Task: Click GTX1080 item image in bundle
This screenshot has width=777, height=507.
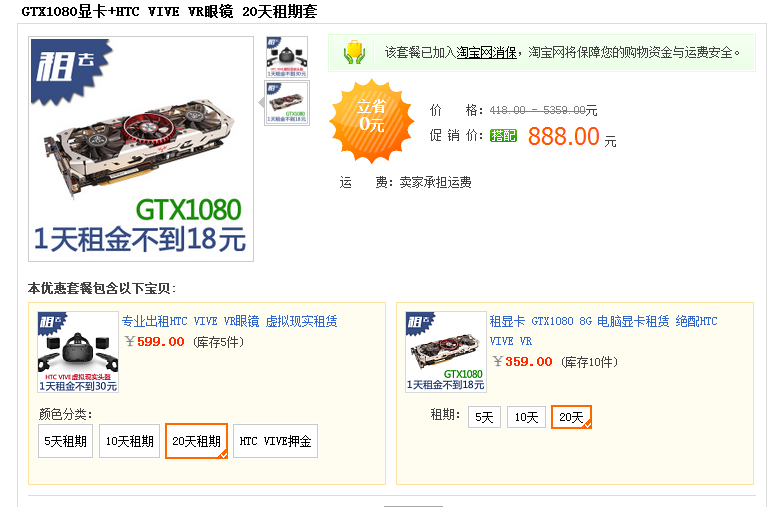Action: pos(446,352)
